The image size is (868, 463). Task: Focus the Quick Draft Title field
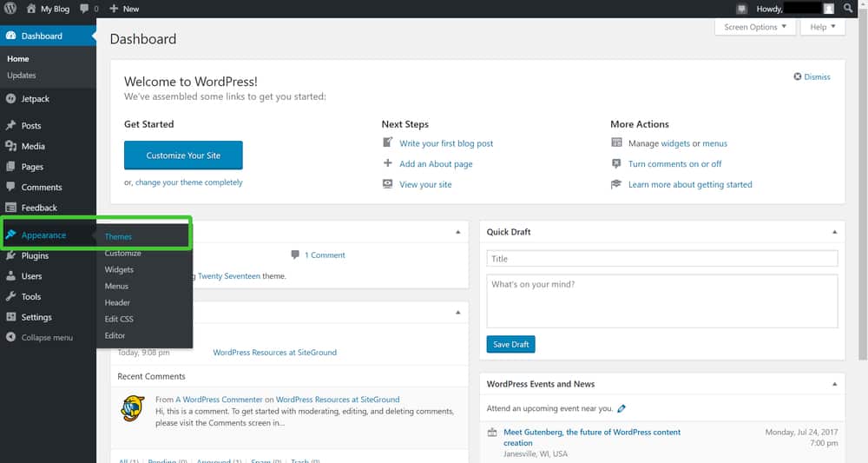pyautogui.click(x=662, y=259)
